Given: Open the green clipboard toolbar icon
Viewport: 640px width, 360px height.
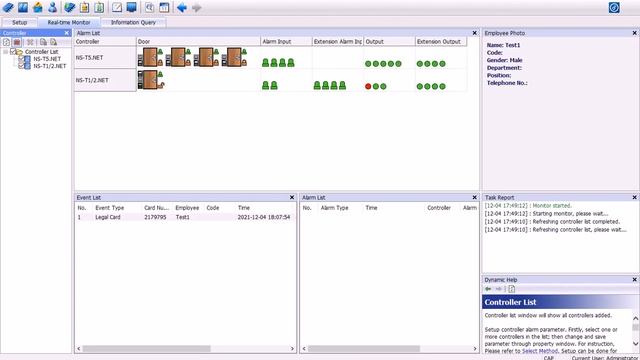Looking at the screenshot, I should [99, 7].
